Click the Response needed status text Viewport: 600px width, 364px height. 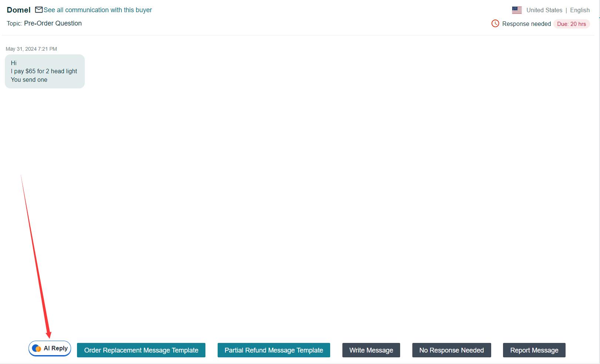pos(526,24)
